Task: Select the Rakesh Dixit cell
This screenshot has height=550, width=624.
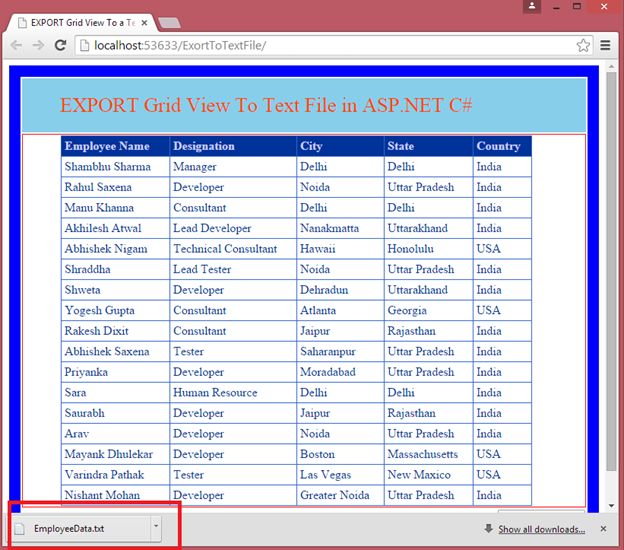Action: [115, 331]
